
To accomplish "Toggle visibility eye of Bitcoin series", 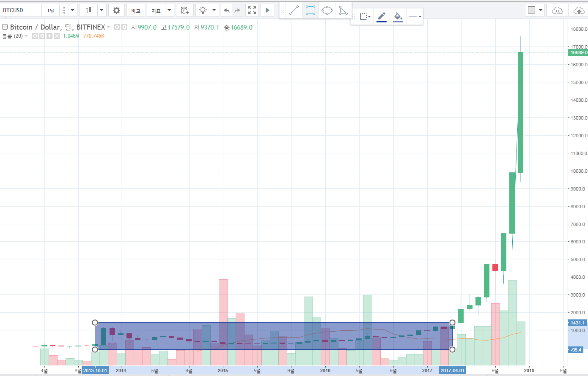I will tap(117, 27).
